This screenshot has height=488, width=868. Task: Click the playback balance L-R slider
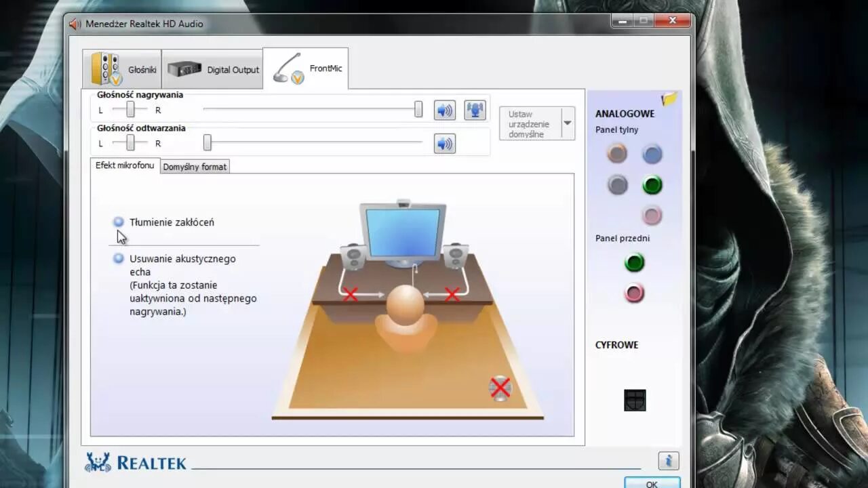tap(130, 143)
